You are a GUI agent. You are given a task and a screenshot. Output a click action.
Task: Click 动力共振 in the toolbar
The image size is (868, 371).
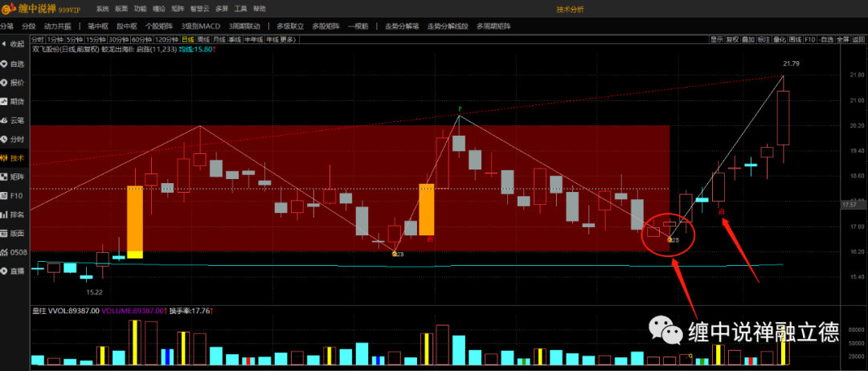(58, 26)
